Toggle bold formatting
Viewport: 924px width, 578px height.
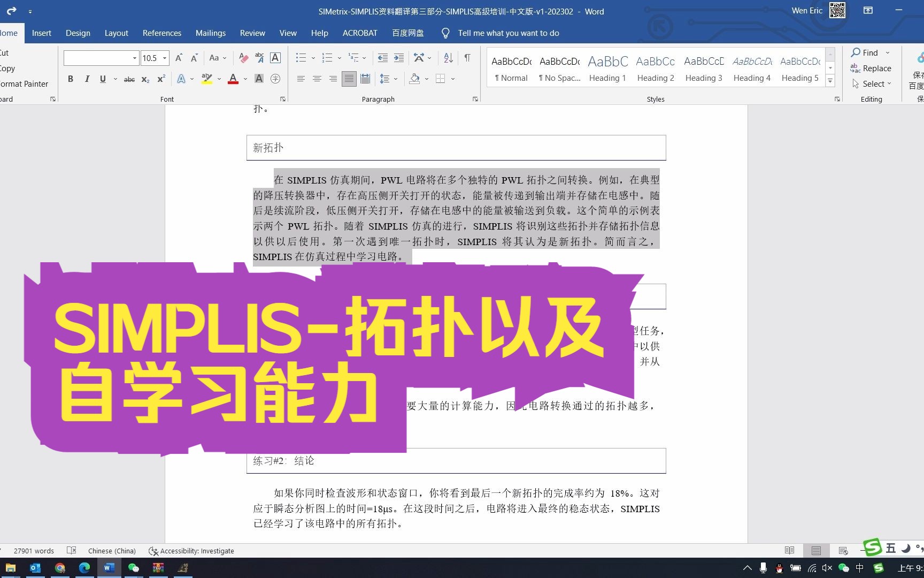(x=70, y=79)
